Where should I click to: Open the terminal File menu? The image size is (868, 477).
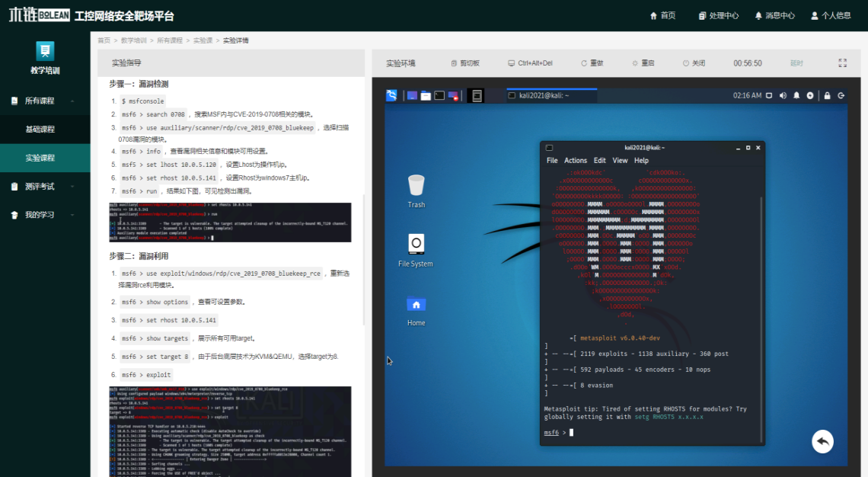point(552,161)
